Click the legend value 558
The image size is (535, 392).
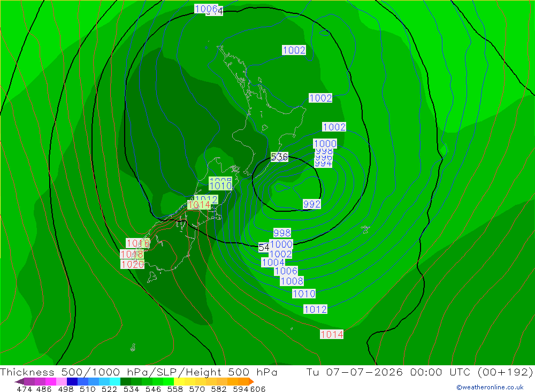175,389
